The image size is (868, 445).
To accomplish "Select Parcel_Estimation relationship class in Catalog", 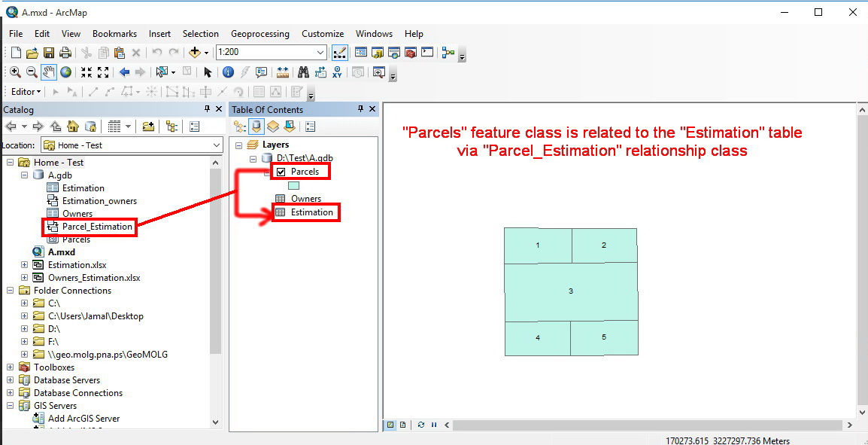I will click(98, 227).
